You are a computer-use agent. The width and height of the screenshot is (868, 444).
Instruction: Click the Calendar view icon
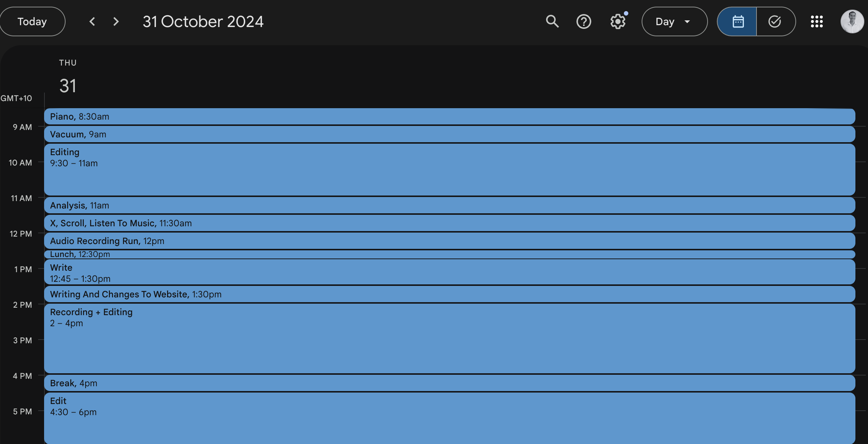[737, 21]
